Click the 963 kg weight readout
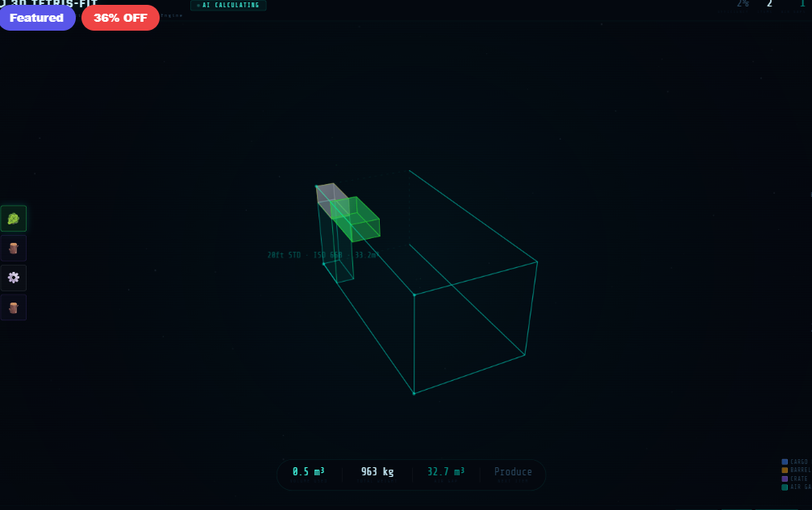This screenshot has height=510, width=812. pyautogui.click(x=377, y=471)
